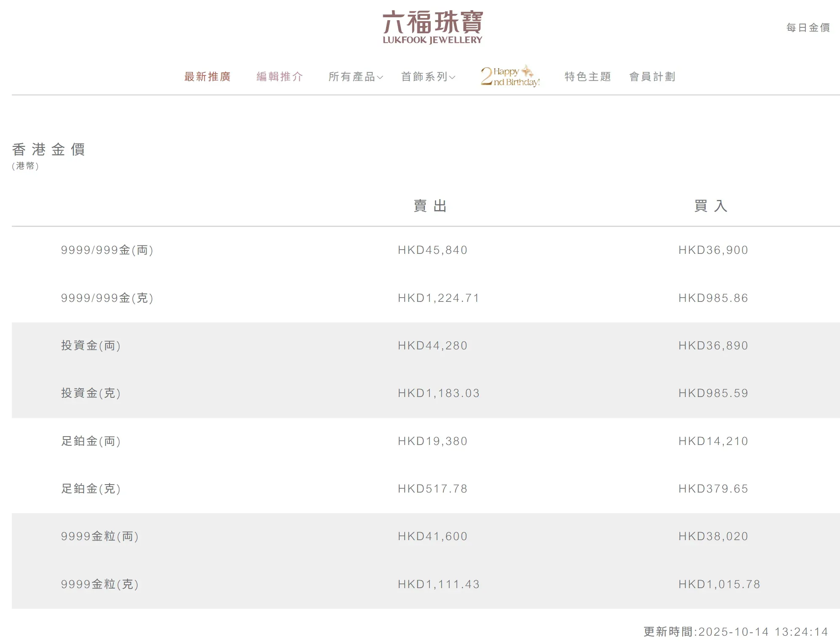Expand the 首飾系列 dropdown chevron

tap(452, 77)
